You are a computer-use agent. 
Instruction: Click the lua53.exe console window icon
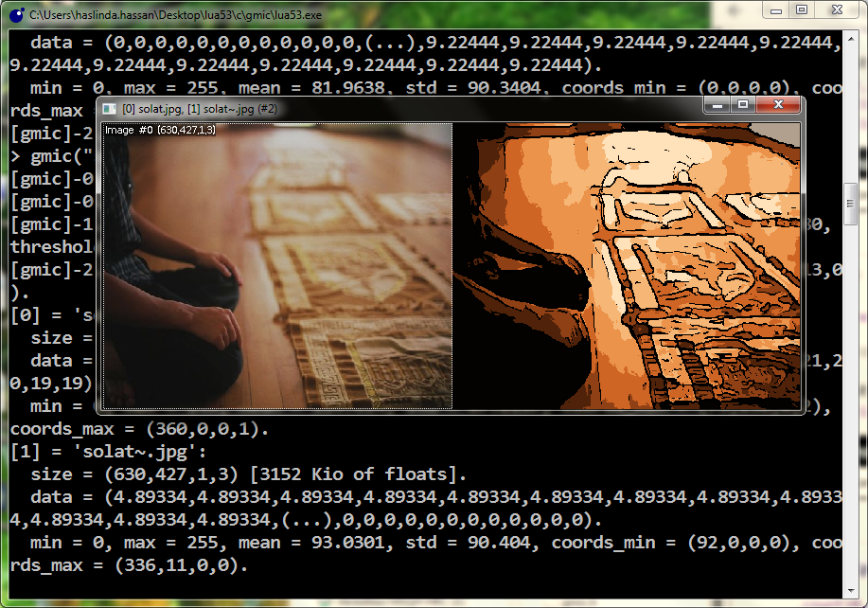pos(17,15)
